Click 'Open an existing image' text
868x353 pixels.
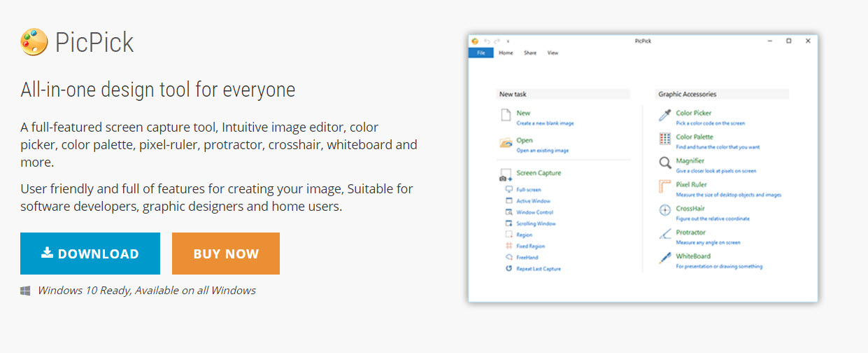543,151
